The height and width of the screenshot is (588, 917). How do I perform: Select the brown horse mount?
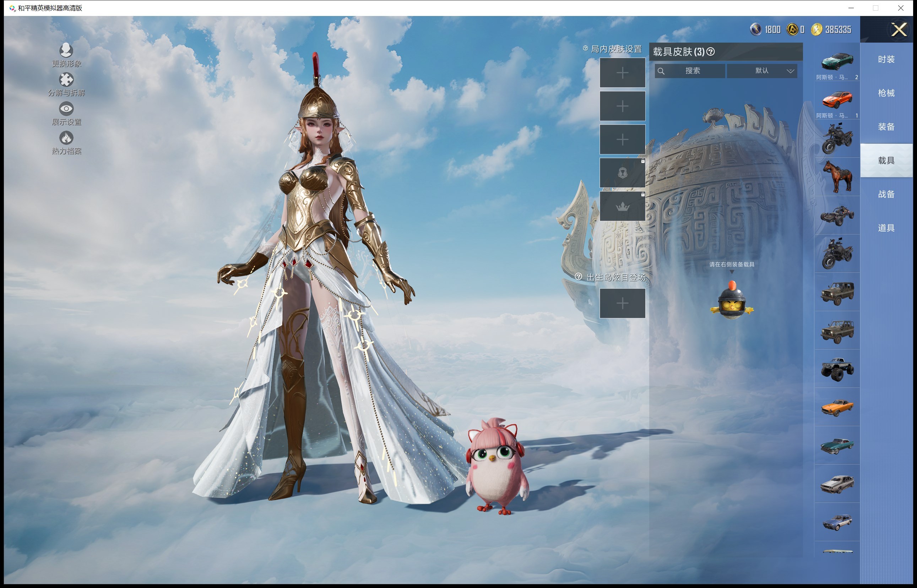point(837,177)
